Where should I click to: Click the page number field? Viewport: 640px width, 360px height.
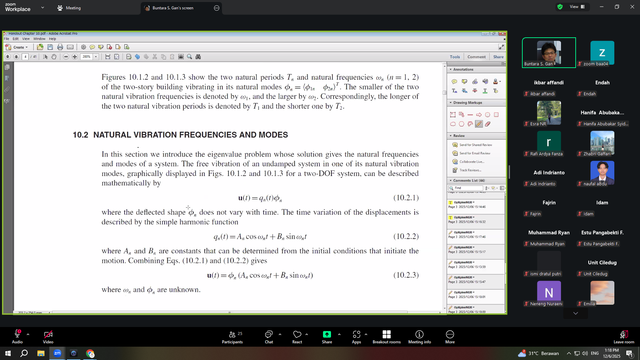[25, 57]
